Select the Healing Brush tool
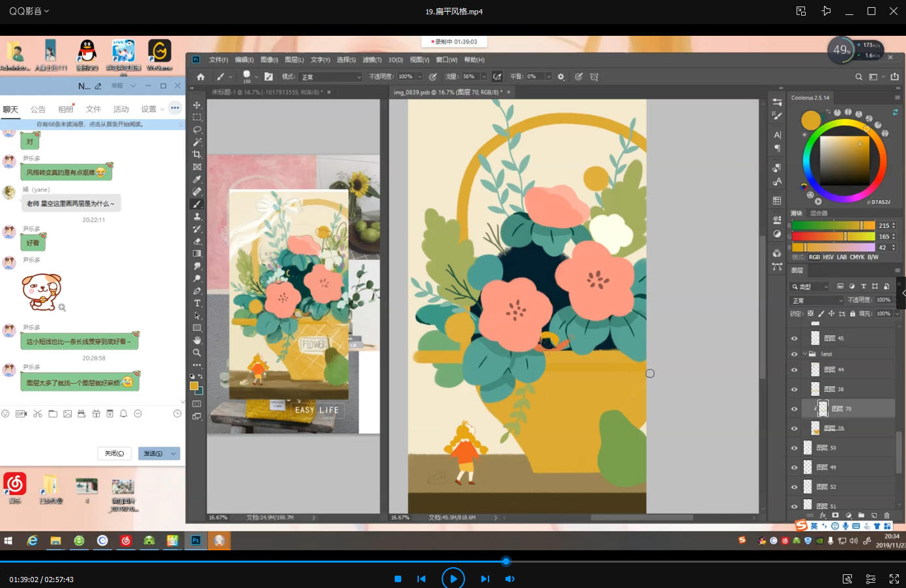 [x=197, y=191]
